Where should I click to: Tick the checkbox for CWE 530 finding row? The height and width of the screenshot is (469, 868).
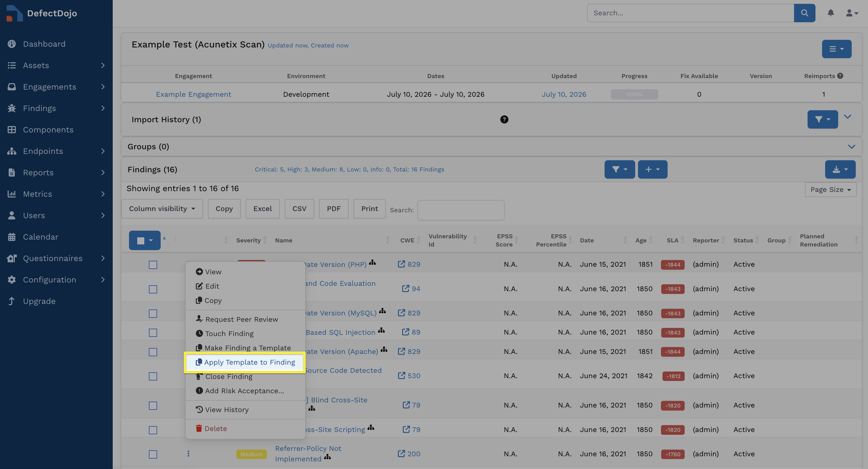[153, 376]
